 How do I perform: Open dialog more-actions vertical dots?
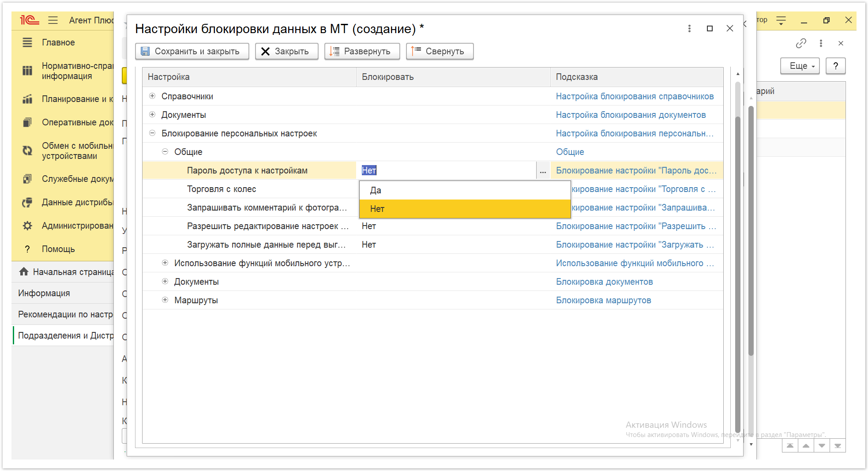coord(689,29)
